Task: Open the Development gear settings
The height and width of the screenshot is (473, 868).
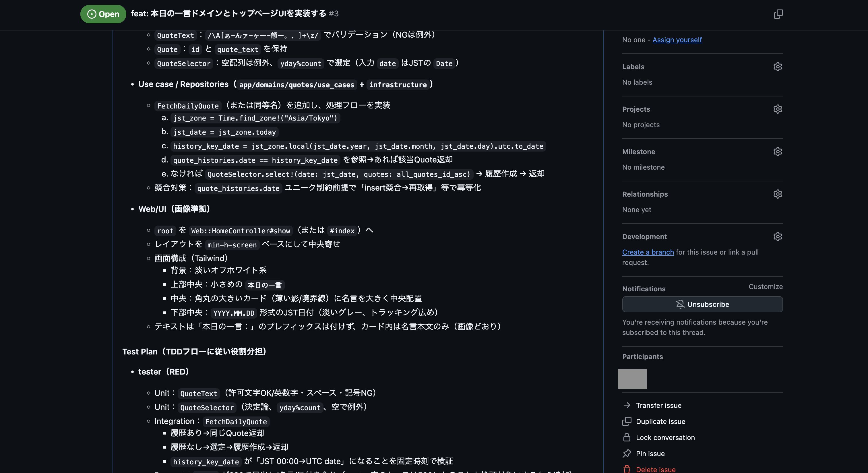Action: click(777, 236)
